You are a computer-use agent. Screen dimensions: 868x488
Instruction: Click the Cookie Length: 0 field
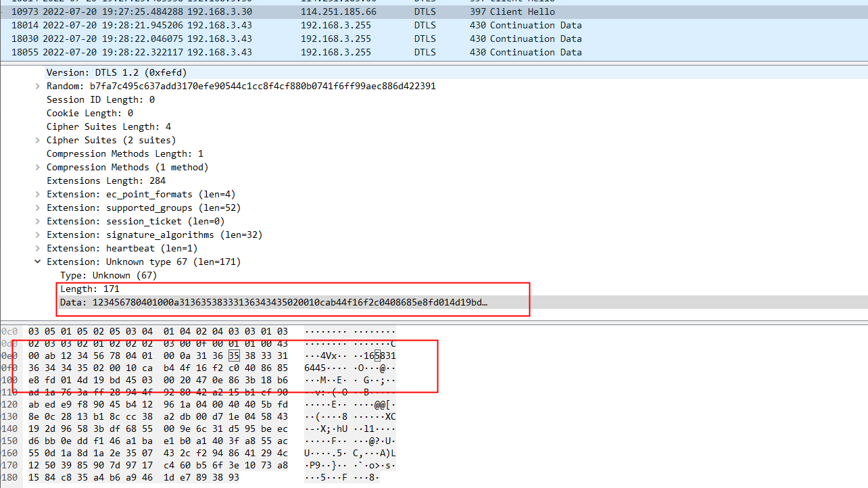pyautogui.click(x=89, y=113)
